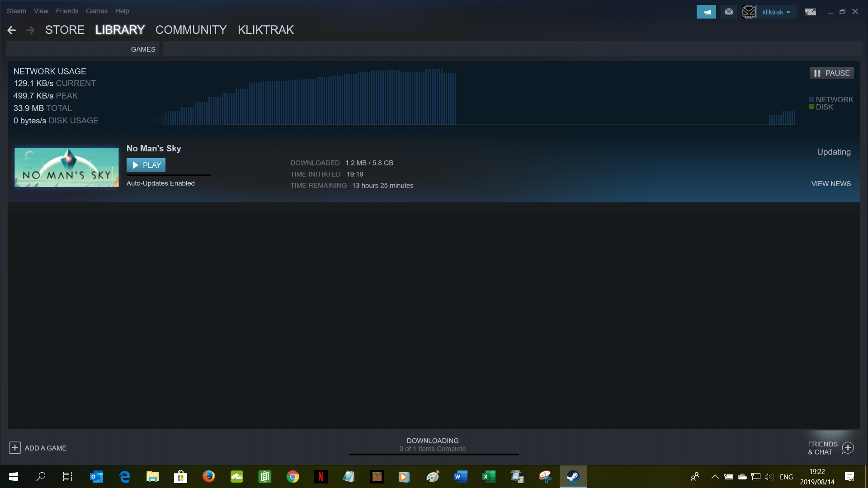Open the Steam menu
Screen dimensions: 868x488
tap(16, 11)
